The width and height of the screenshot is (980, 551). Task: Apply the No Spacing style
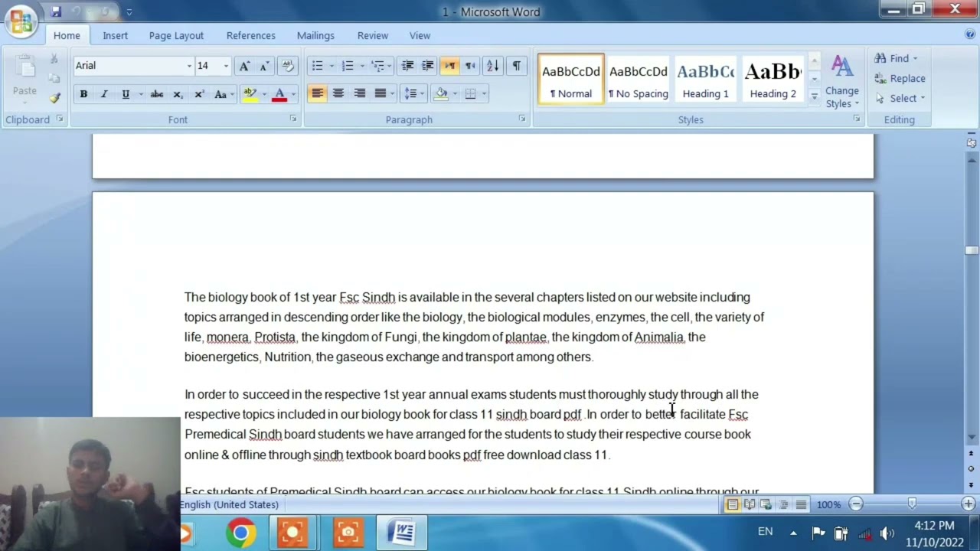click(639, 79)
